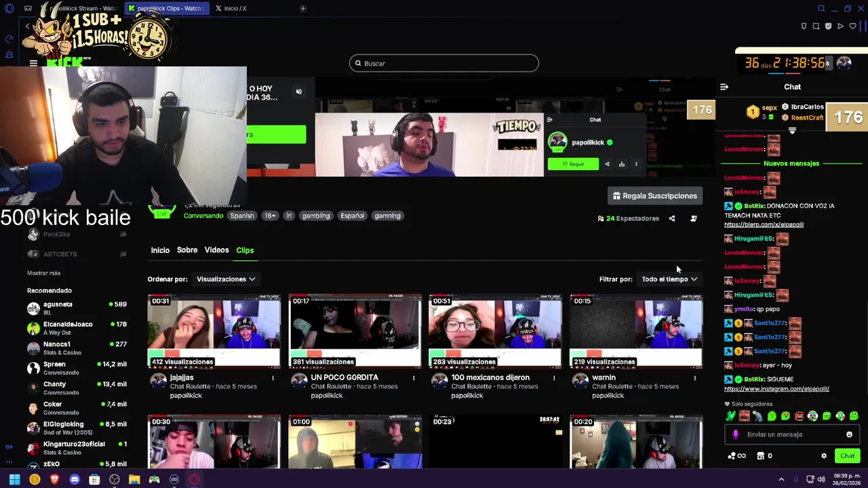Open options menu for 100 mexicanos dijeron clip
This screenshot has height=488, width=868.
(x=554, y=378)
